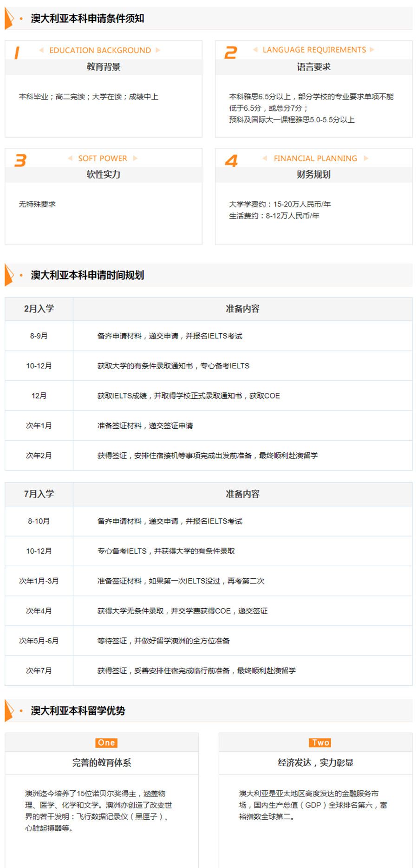418x868 pixels.
Task: Click the line about 本科雅思6.5分以上
Action: click(311, 102)
